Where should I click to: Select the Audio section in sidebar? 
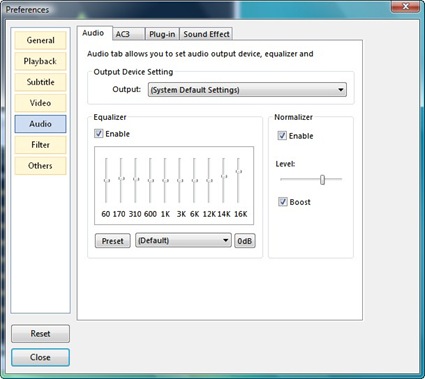click(40, 124)
